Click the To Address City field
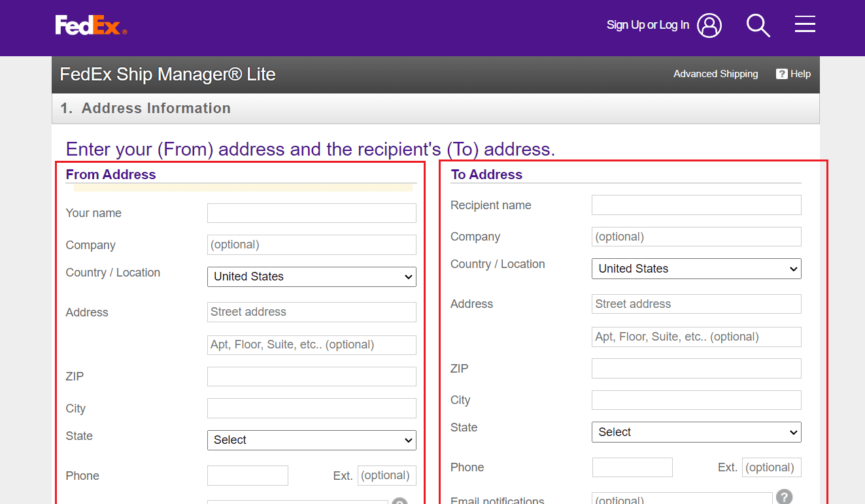This screenshot has height=504, width=865. [696, 400]
